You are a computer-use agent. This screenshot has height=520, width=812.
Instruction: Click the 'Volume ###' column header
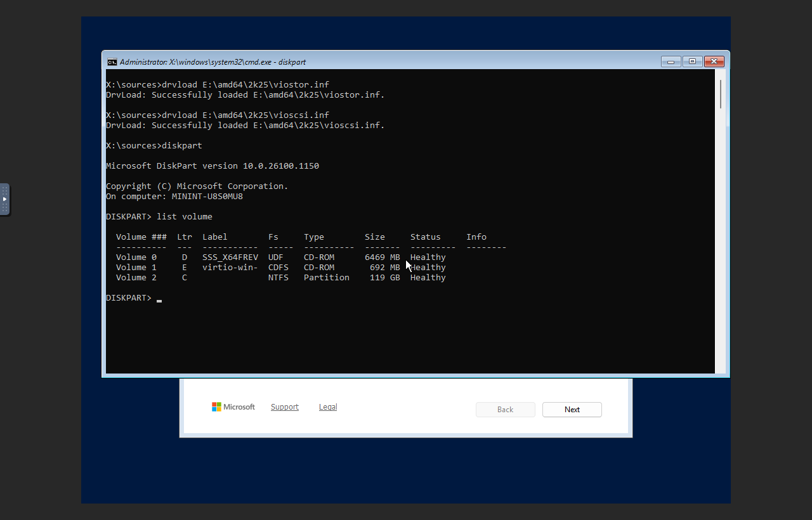[141, 237]
